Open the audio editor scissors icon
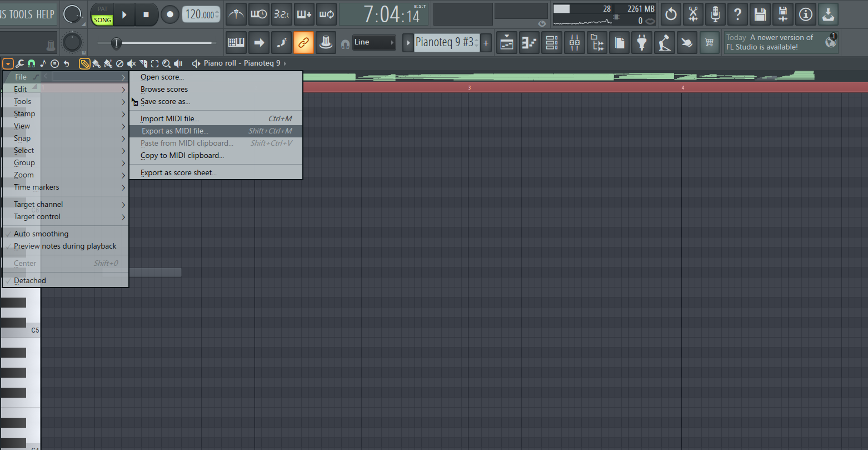This screenshot has height=450, width=868. coord(693,14)
